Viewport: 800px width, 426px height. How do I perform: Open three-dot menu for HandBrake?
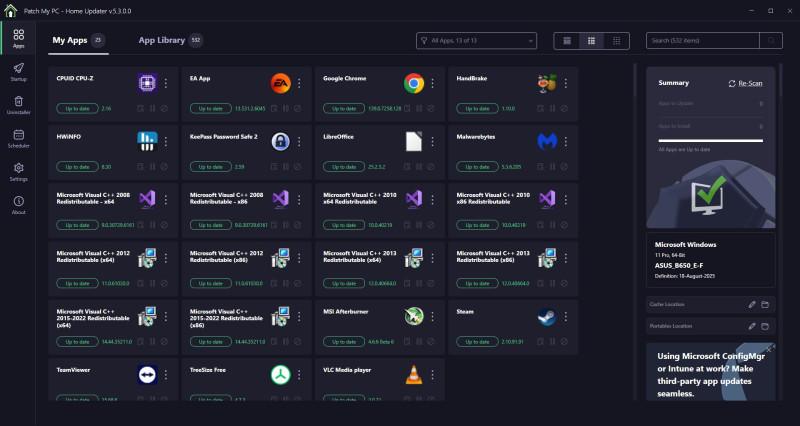pos(566,83)
